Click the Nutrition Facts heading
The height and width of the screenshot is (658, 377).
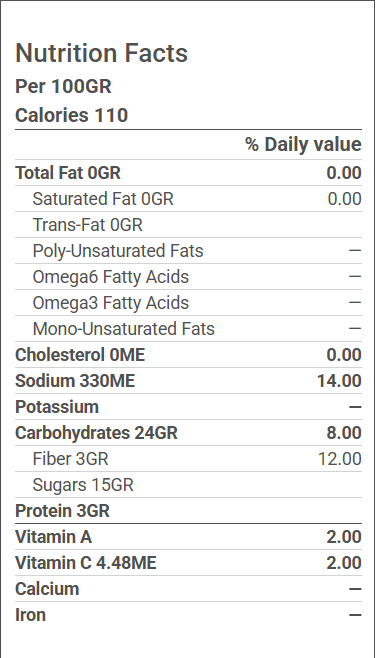click(x=101, y=53)
